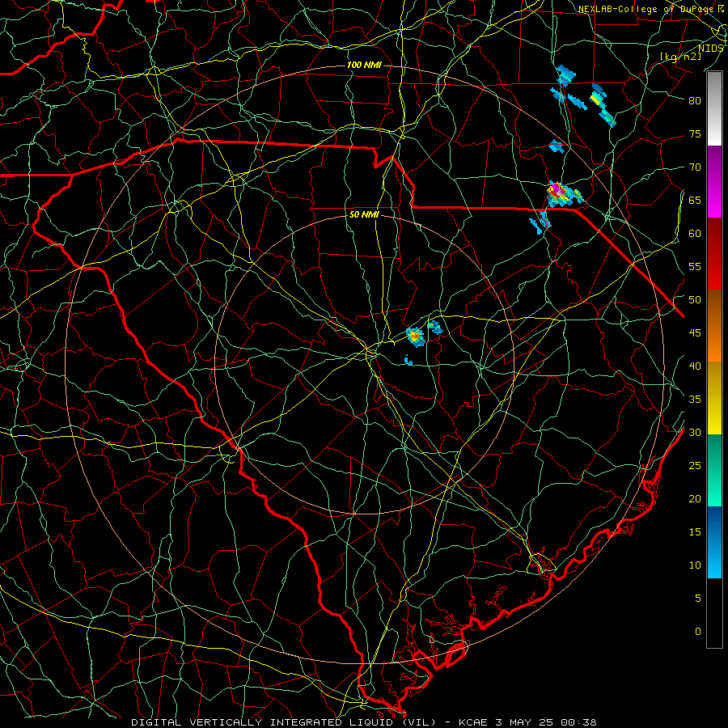The width and height of the screenshot is (728, 728).
Task: Pick the green segment of the color bar
Action: pos(714,470)
